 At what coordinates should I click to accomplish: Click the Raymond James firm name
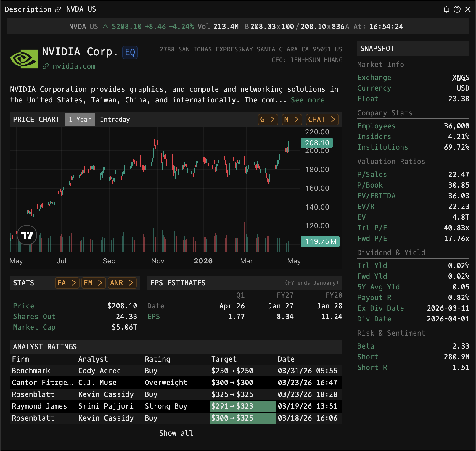point(39,406)
